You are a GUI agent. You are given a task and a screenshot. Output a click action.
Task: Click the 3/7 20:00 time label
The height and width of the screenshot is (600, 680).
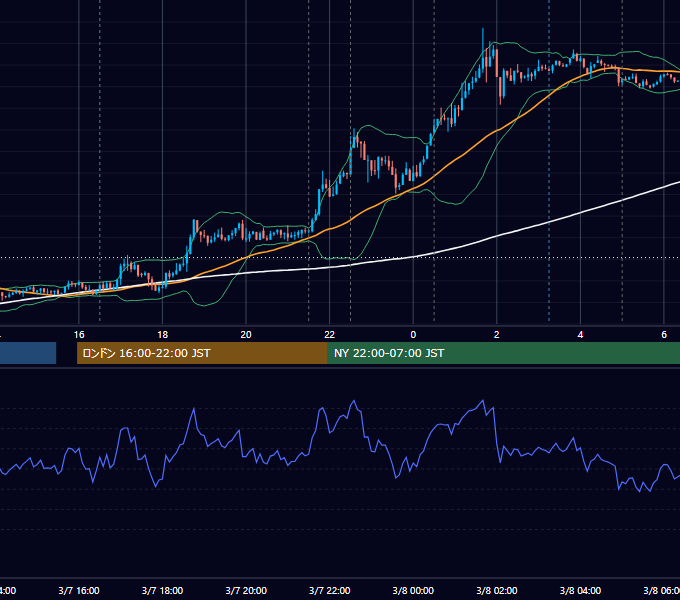246,590
